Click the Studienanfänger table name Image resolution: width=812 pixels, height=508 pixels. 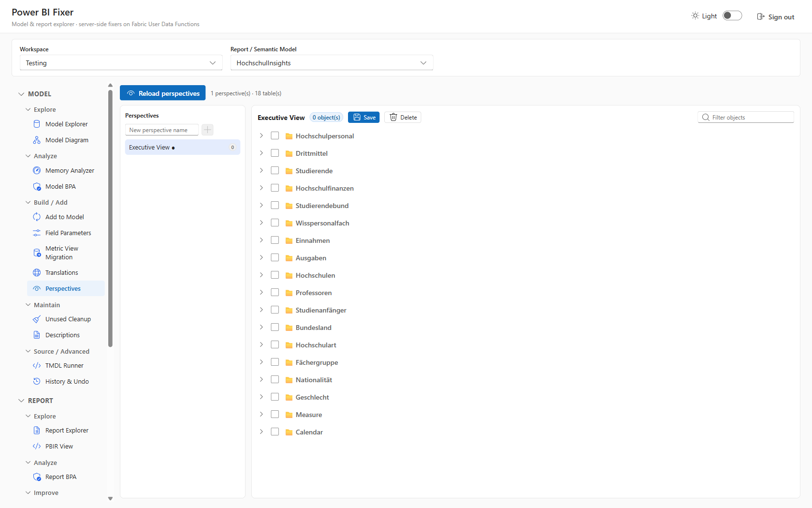point(321,310)
